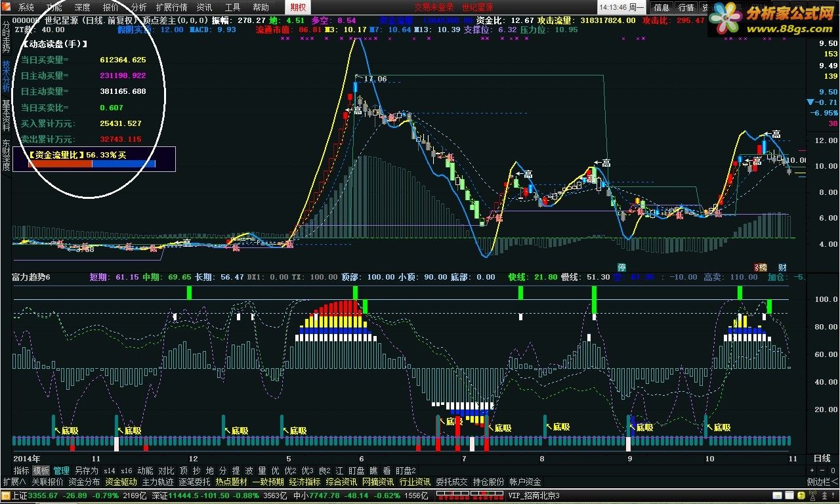Screen dimensions: 840x504
Task: Open the 逐笔委托 tab
Action: point(194,482)
